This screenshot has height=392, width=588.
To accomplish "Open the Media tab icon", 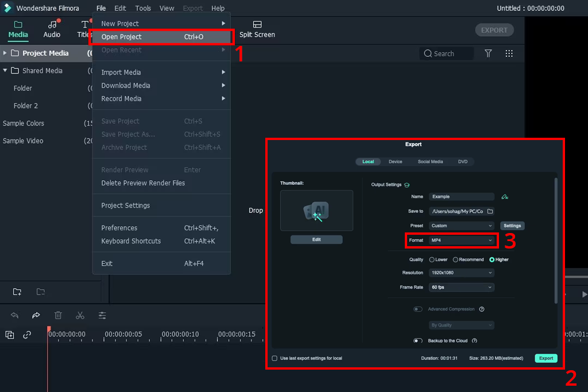I will pyautogui.click(x=18, y=25).
